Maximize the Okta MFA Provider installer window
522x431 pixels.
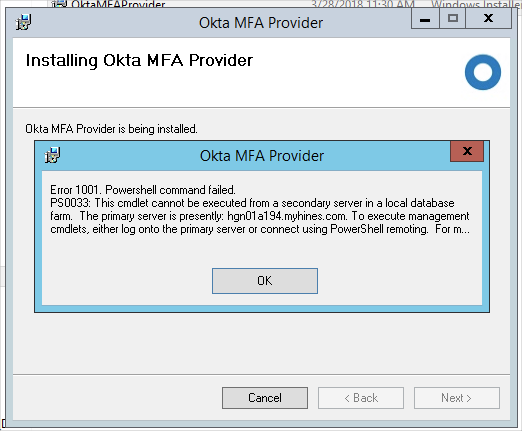point(452,19)
